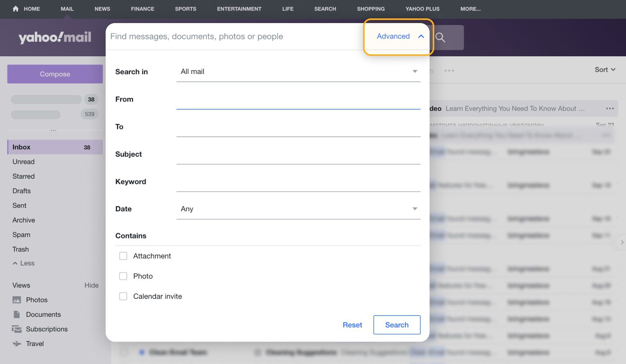Click the Reset button
The height and width of the screenshot is (364, 626).
click(x=352, y=325)
